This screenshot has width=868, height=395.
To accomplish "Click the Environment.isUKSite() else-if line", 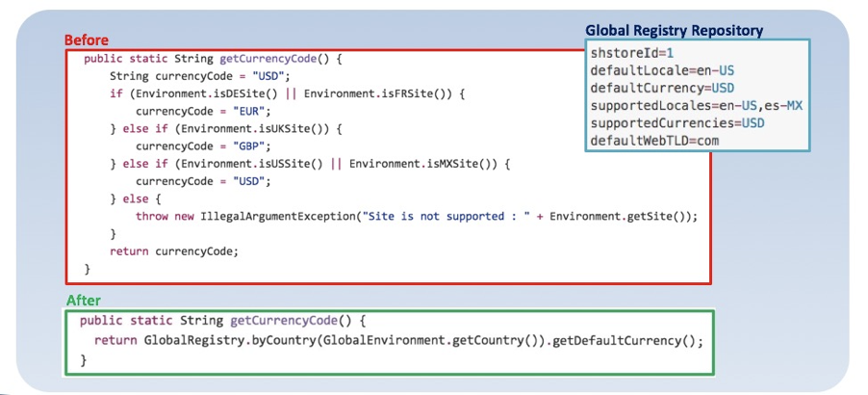I will tap(226, 128).
